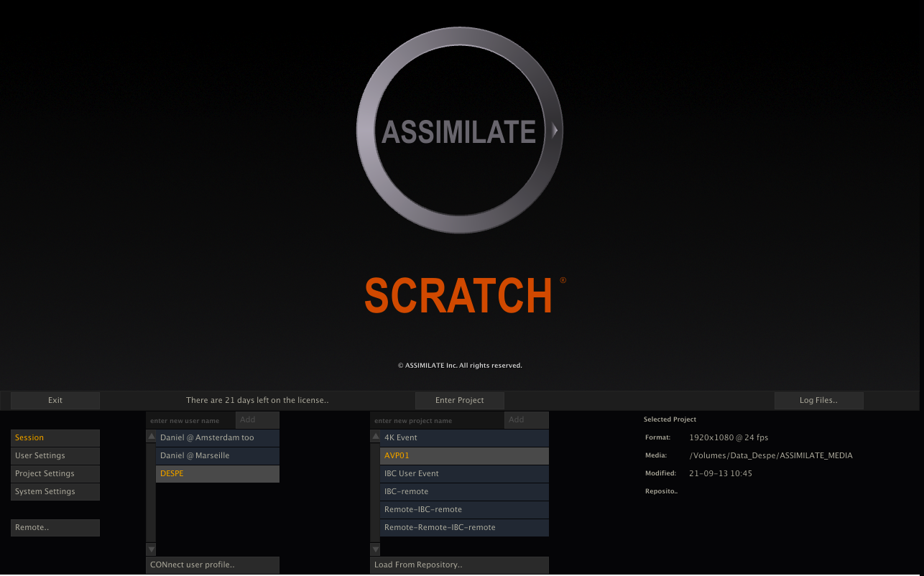The height and width of the screenshot is (576, 924).
Task: Click the media path /Volumes/Data_Despe/ASSIMILATE_MEDIA
Action: pos(771,455)
